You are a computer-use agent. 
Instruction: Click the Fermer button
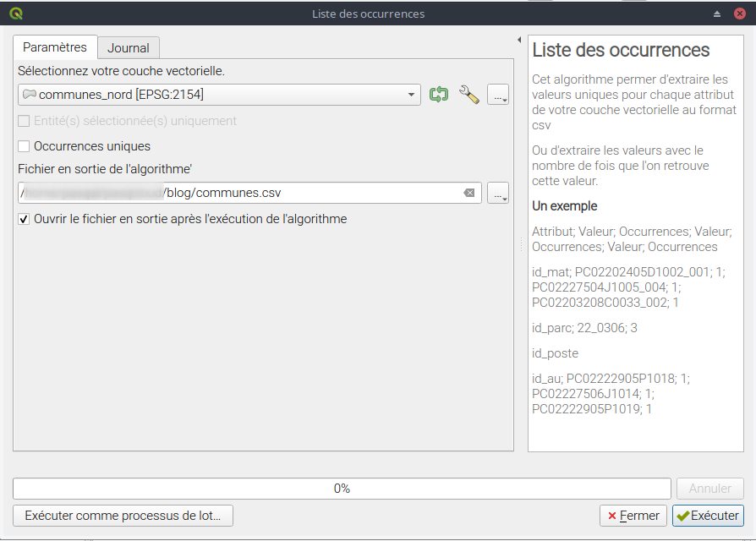point(633,516)
